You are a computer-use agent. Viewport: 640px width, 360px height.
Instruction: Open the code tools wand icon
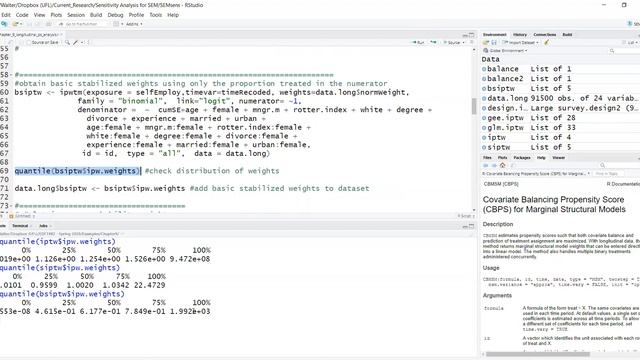coord(76,42)
